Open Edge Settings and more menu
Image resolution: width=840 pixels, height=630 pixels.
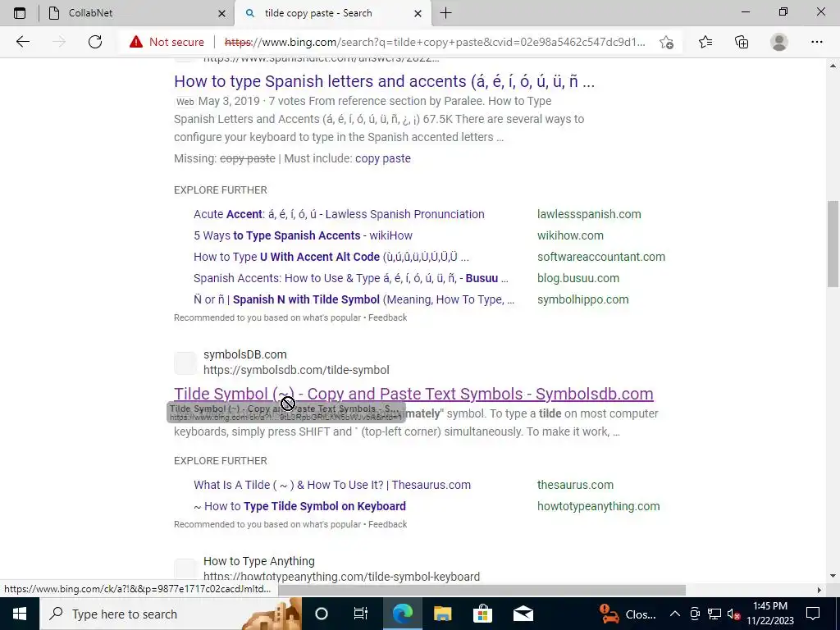point(816,42)
